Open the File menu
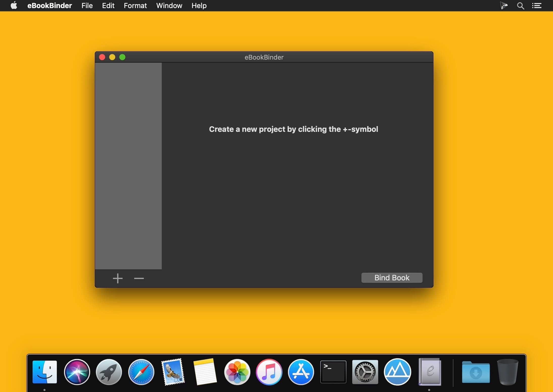Screen dimensions: 553x392 tap(87, 6)
